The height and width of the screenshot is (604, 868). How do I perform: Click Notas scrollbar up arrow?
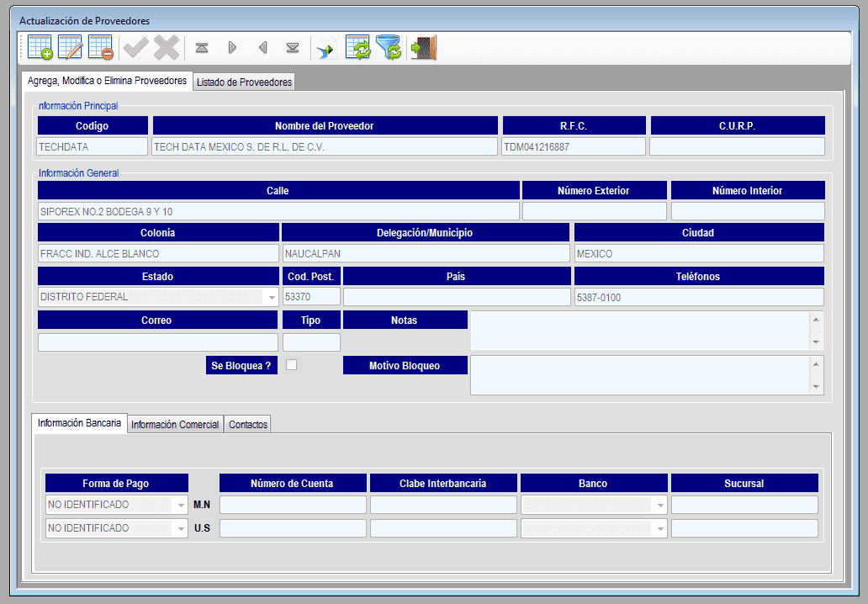point(816,320)
